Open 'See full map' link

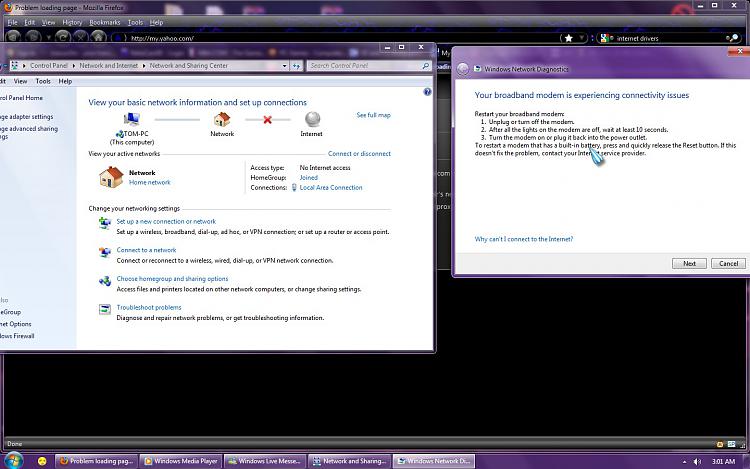click(x=374, y=115)
